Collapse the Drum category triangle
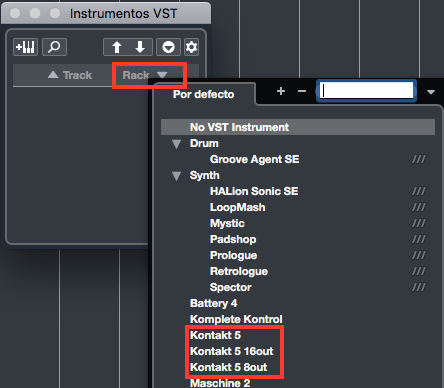Viewport: 444px width, 388px height. pyautogui.click(x=176, y=144)
